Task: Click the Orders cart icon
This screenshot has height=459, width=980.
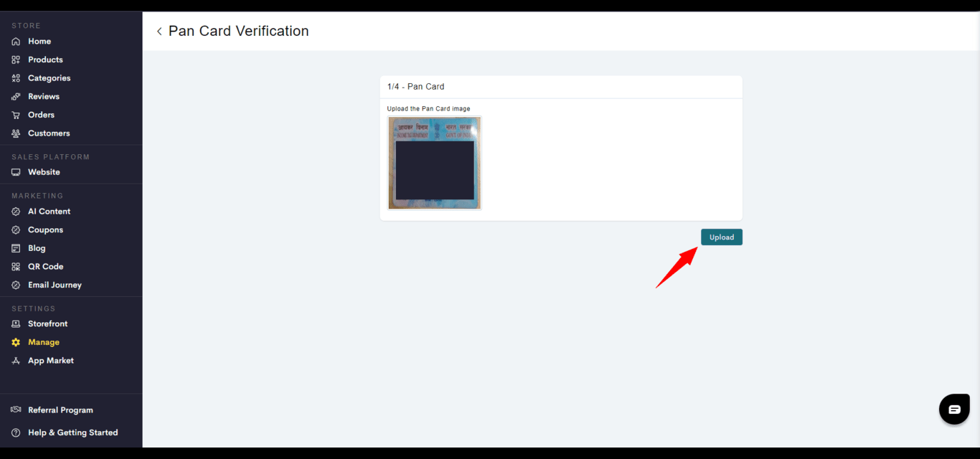Action: 16,115
